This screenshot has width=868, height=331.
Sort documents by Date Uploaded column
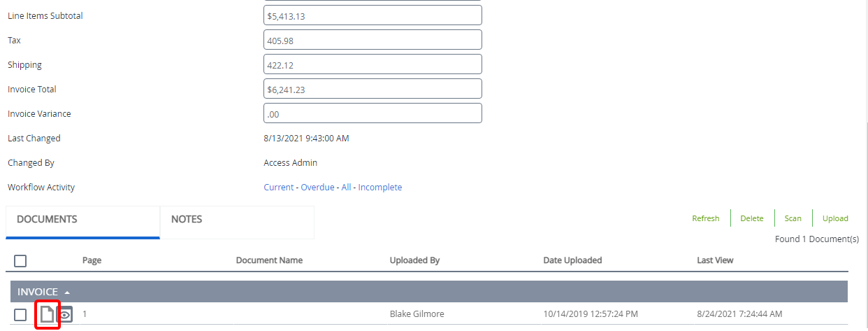tap(572, 260)
